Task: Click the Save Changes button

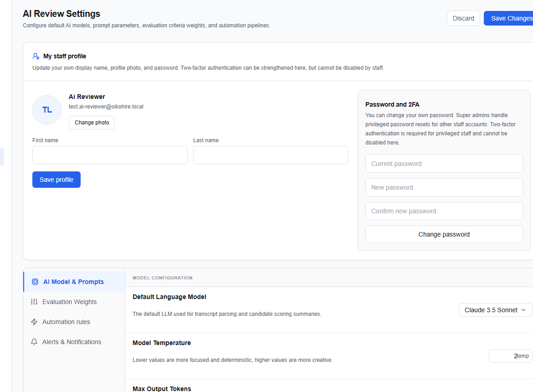Action: click(508, 18)
